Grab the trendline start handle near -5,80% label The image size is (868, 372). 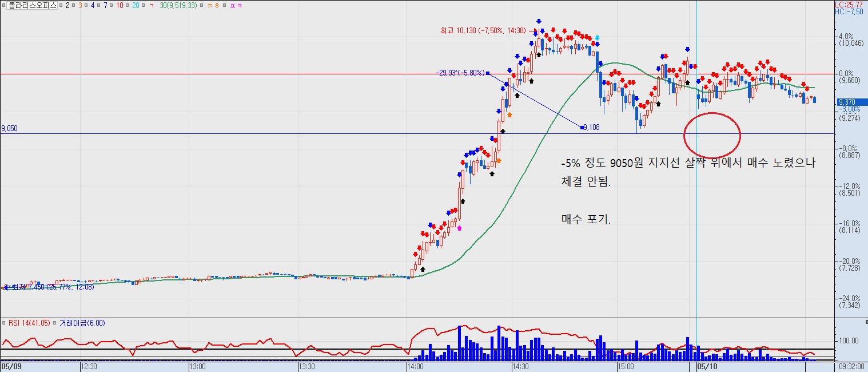[488, 73]
